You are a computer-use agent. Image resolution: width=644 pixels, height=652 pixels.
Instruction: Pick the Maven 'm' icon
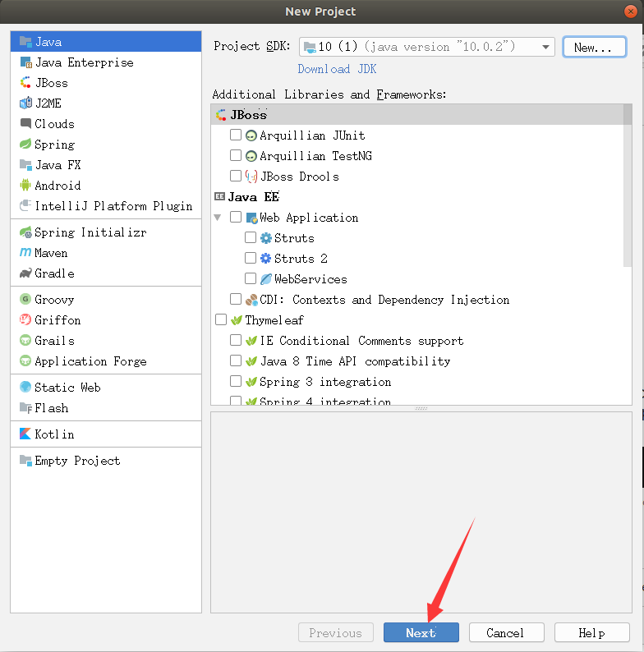[25, 252]
